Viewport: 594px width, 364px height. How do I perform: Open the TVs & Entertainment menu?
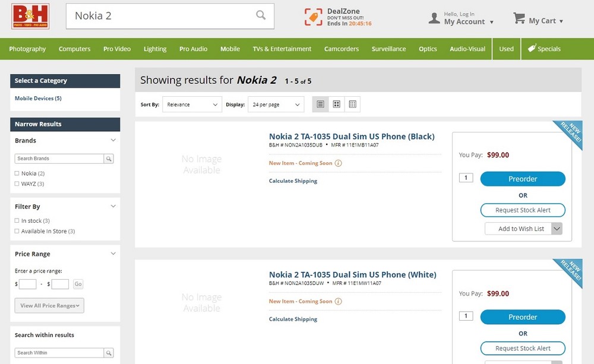coord(282,49)
